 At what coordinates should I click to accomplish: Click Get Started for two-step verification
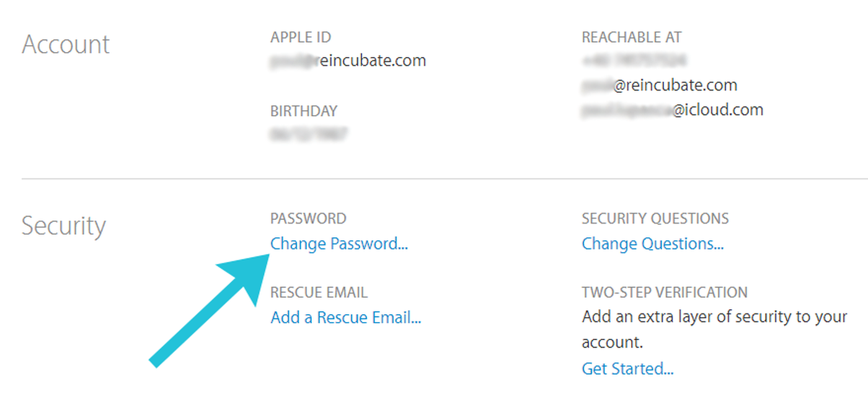(627, 369)
